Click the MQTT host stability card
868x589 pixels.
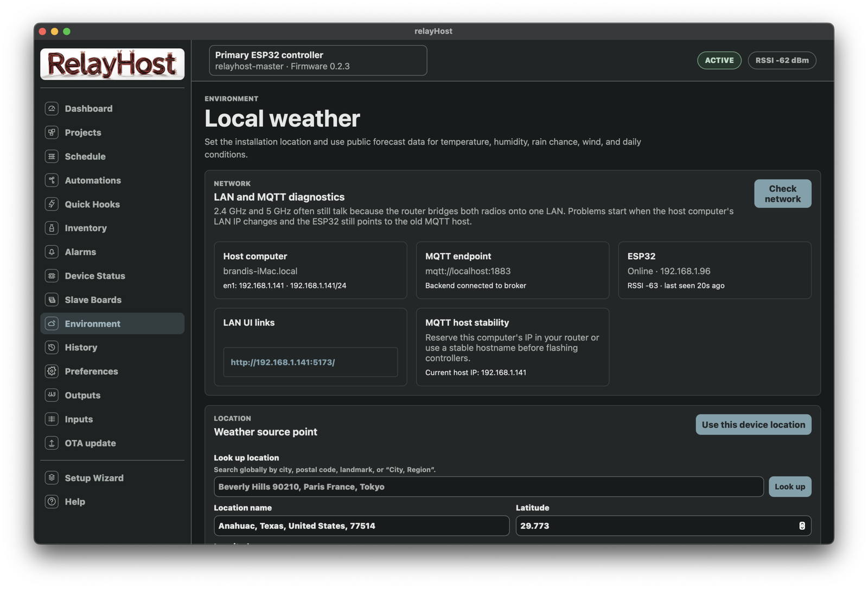513,347
